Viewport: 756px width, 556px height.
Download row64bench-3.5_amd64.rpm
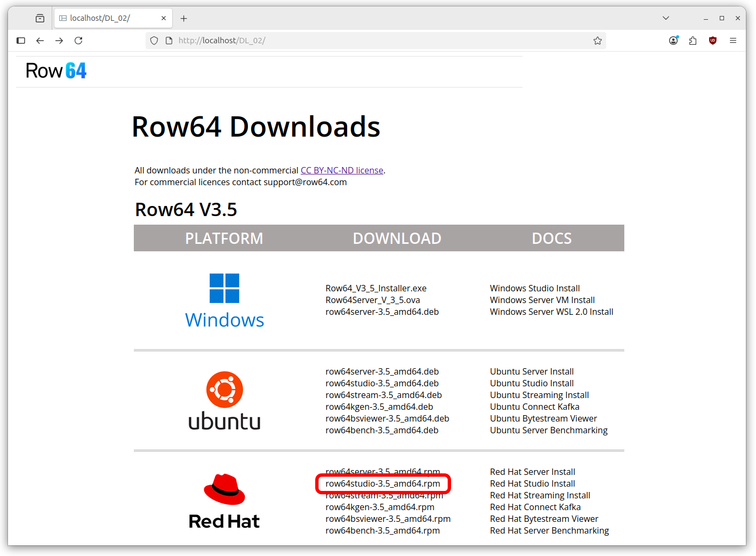pos(383,530)
